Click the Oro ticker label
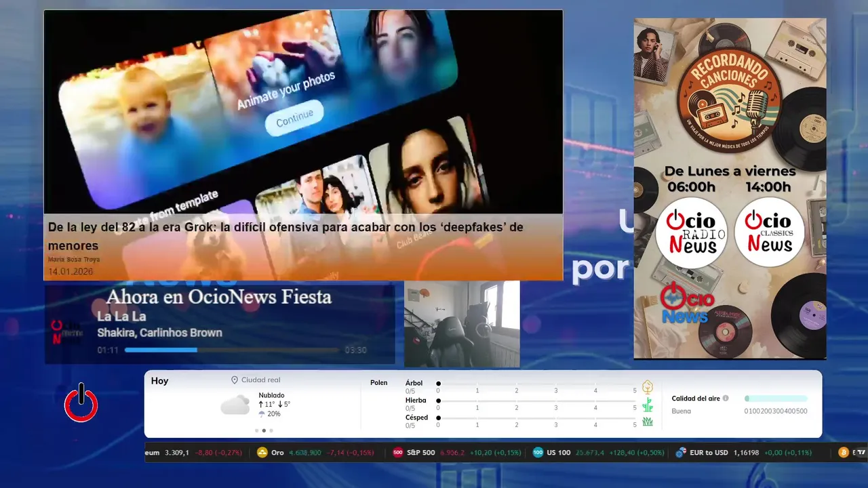868x488 pixels. [277, 453]
